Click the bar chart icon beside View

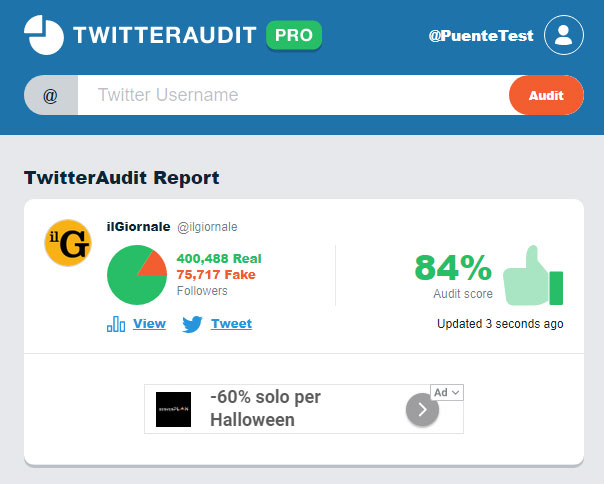coord(116,324)
